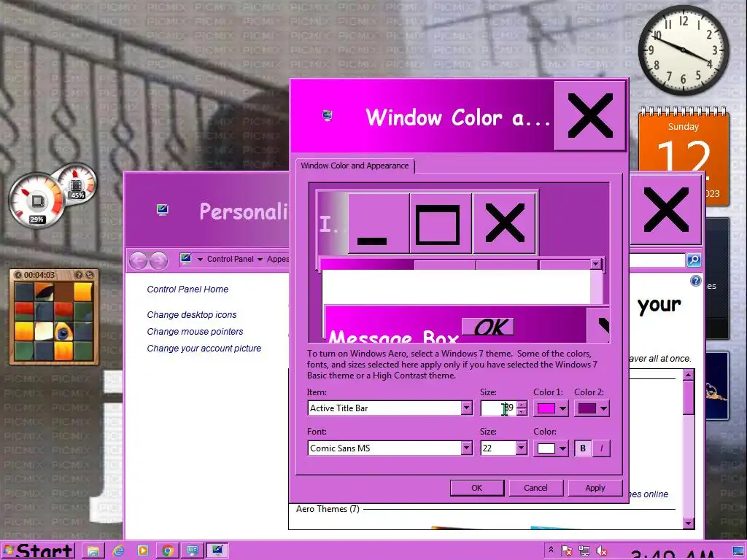Open Change desktop icons link

point(192,315)
